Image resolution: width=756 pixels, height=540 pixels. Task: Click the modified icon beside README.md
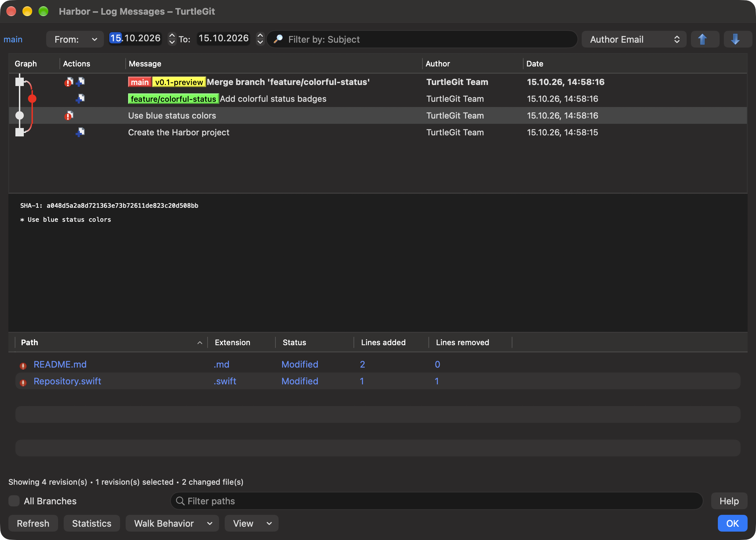pos(23,366)
